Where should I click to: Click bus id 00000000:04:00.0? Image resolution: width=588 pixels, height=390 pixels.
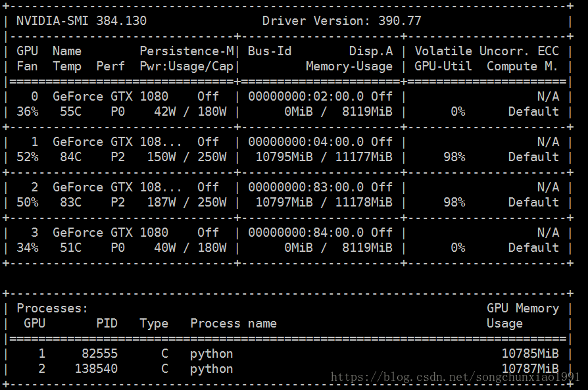pos(306,142)
